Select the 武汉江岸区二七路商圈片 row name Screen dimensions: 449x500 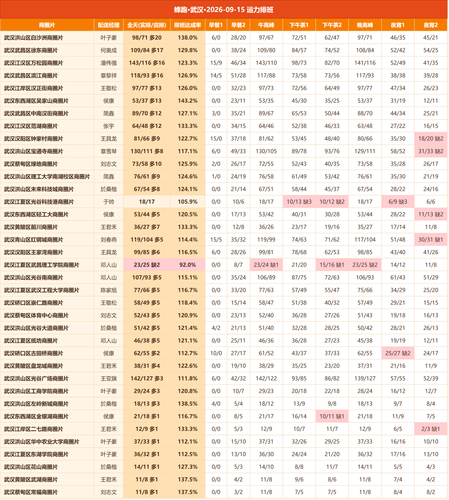coord(33,429)
